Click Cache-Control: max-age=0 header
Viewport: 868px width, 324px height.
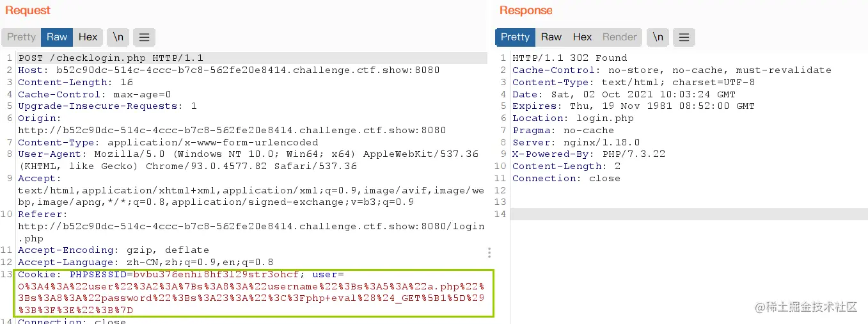point(95,94)
